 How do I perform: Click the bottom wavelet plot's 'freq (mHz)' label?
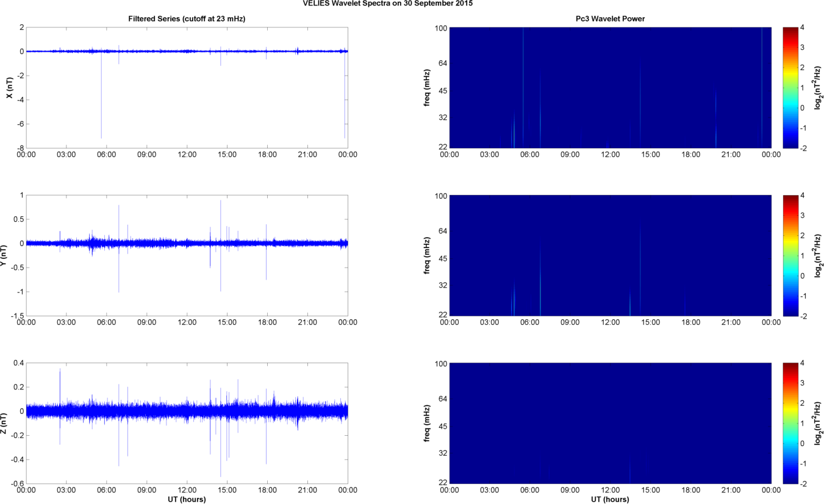428,423
